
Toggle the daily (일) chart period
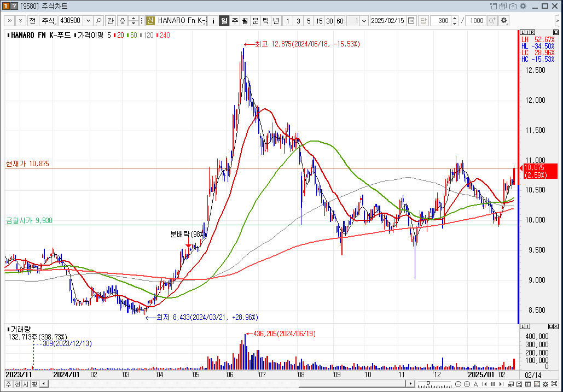224,21
